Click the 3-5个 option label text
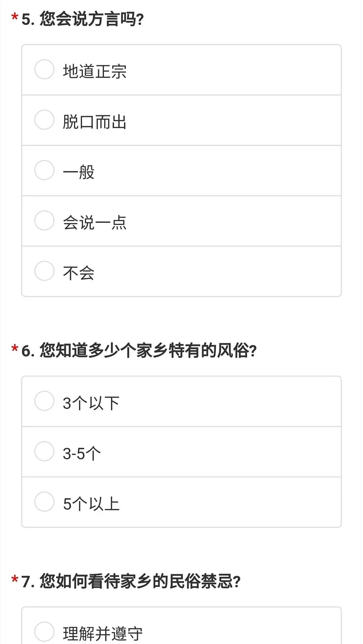This screenshot has height=644, width=363. point(82,454)
